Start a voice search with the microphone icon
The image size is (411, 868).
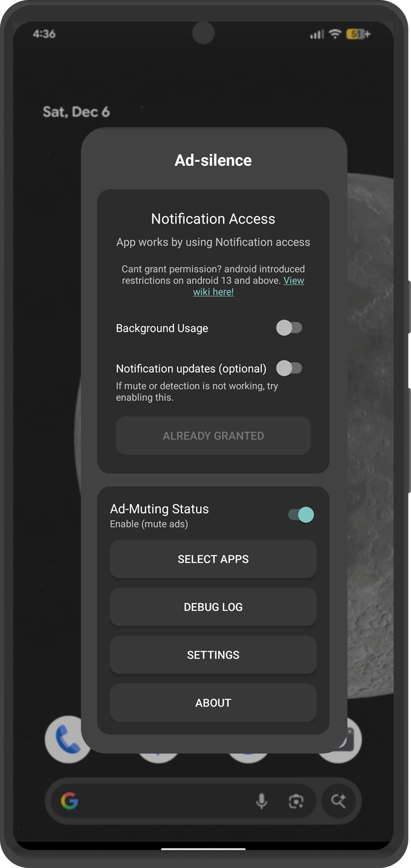261,800
